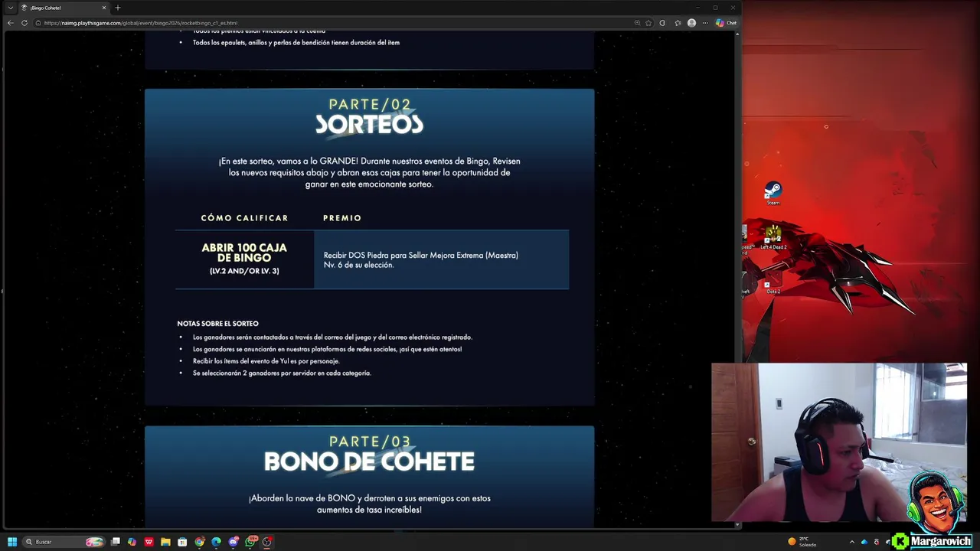Open the favorites list icon
980x551 pixels.
[678, 23]
